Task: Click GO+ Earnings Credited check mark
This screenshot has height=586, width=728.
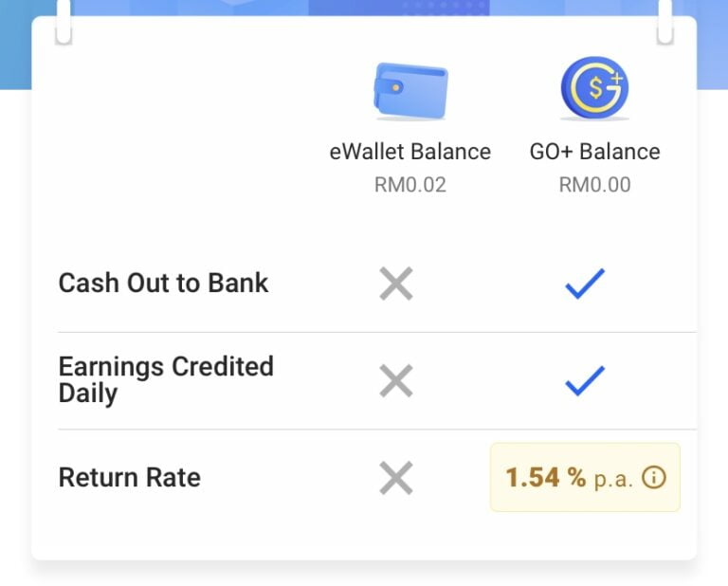Action: tap(585, 380)
